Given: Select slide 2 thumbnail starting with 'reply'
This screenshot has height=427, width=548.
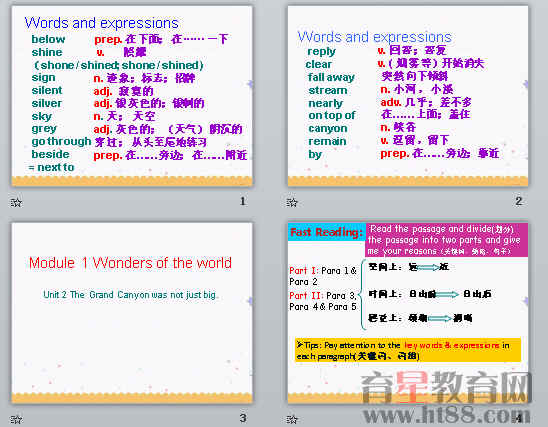Looking at the screenshot, I should point(408,96).
